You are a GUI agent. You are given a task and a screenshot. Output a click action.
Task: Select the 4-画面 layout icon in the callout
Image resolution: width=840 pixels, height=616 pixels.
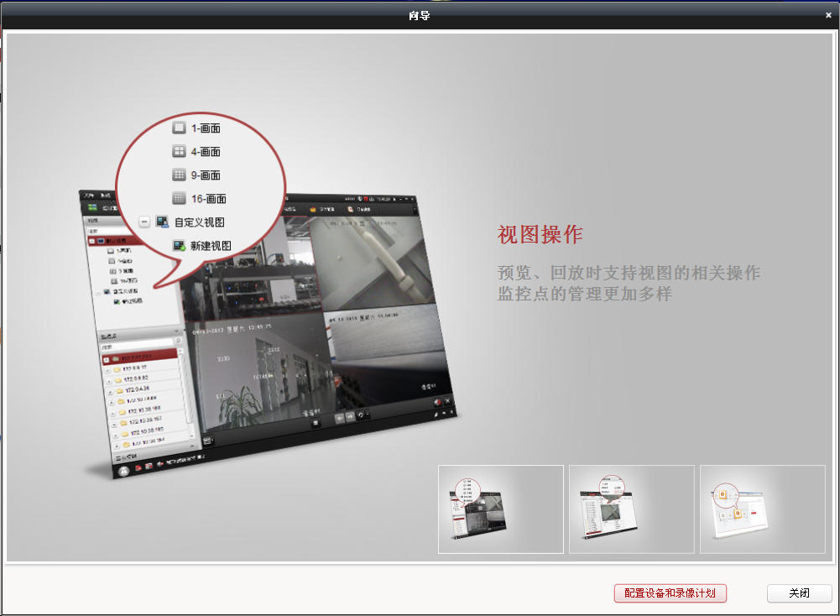[x=180, y=152]
